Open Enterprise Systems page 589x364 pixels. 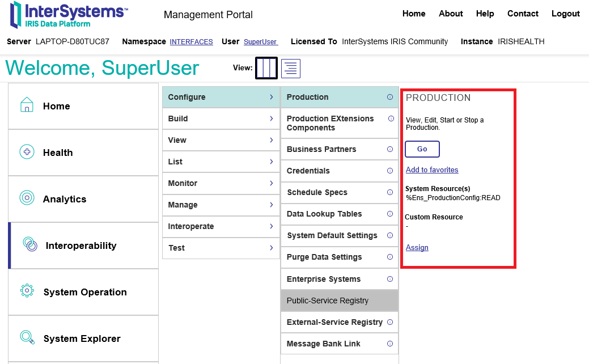click(340, 279)
